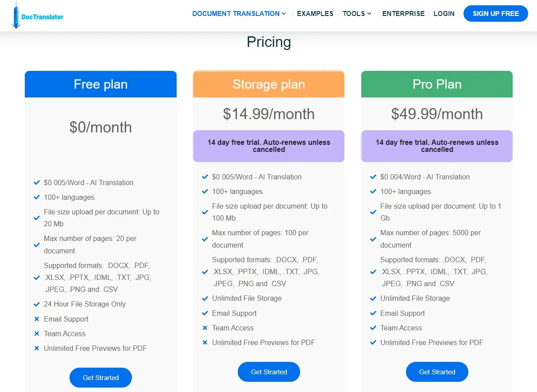The height and width of the screenshot is (392, 537).
Task: Open the ENTERPRISE page
Action: [403, 14]
